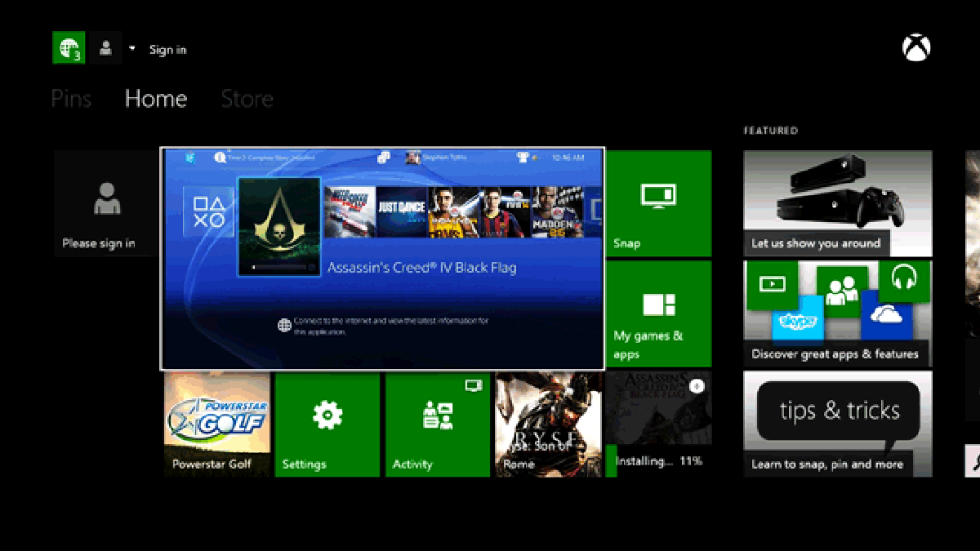Open the green globe notifications icon

coord(69,48)
